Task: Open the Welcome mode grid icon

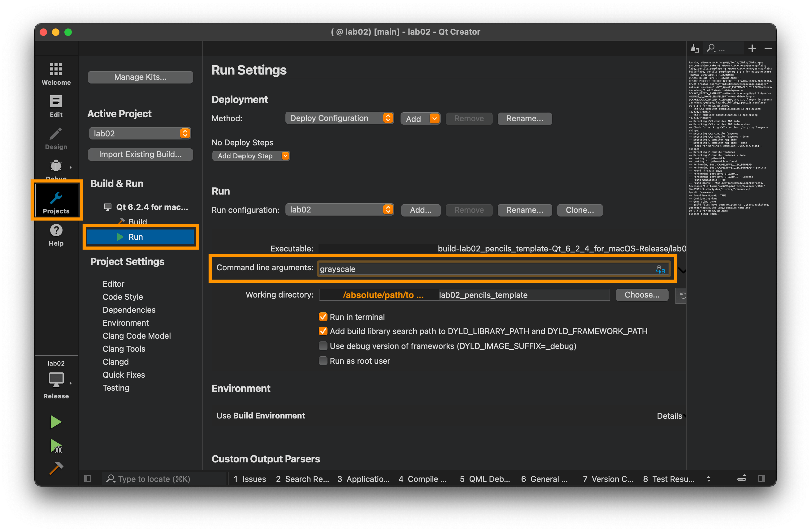Action: click(x=56, y=69)
